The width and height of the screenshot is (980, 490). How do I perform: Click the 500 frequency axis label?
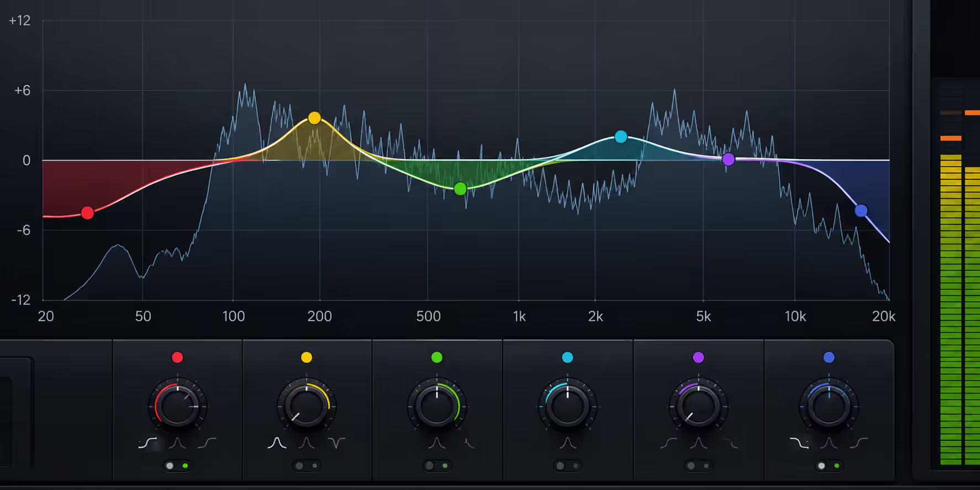[429, 316]
